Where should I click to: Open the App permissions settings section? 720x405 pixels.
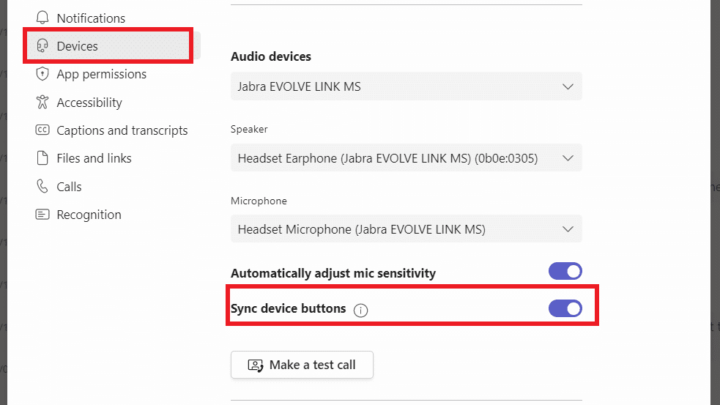point(101,74)
